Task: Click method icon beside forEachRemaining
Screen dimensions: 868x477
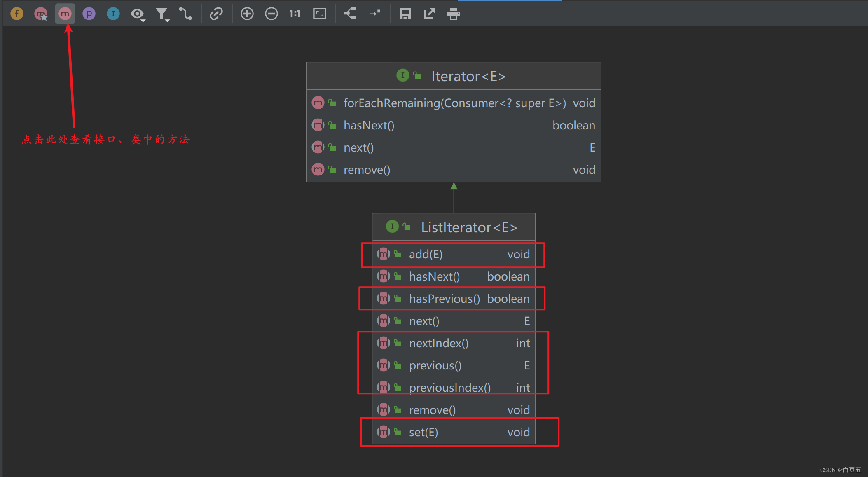Action: [318, 103]
